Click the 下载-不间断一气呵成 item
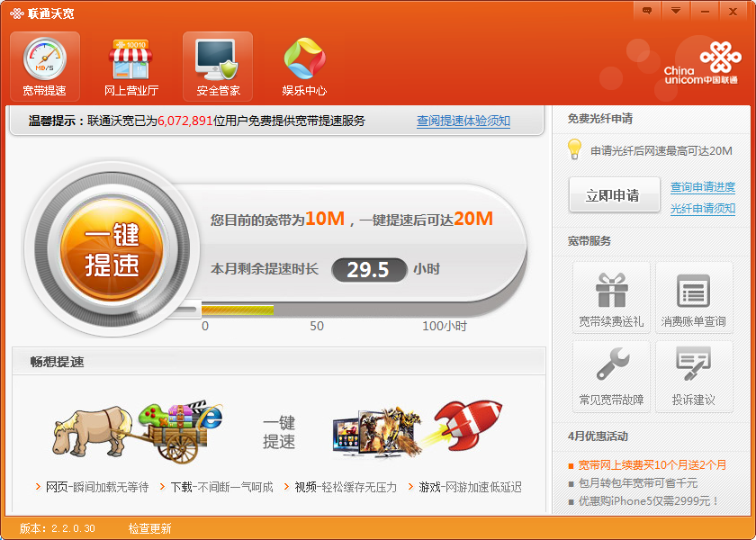Screen dimensions: 756x540 click(x=221, y=487)
